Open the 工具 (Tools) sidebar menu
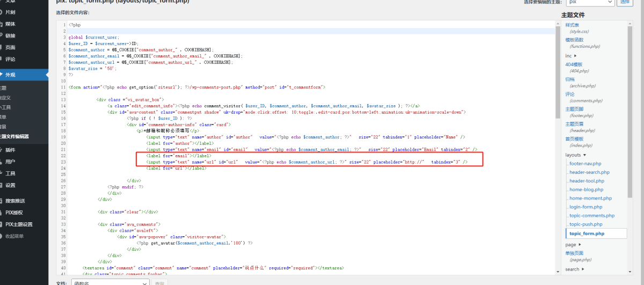The image size is (644, 285). [x=10, y=173]
